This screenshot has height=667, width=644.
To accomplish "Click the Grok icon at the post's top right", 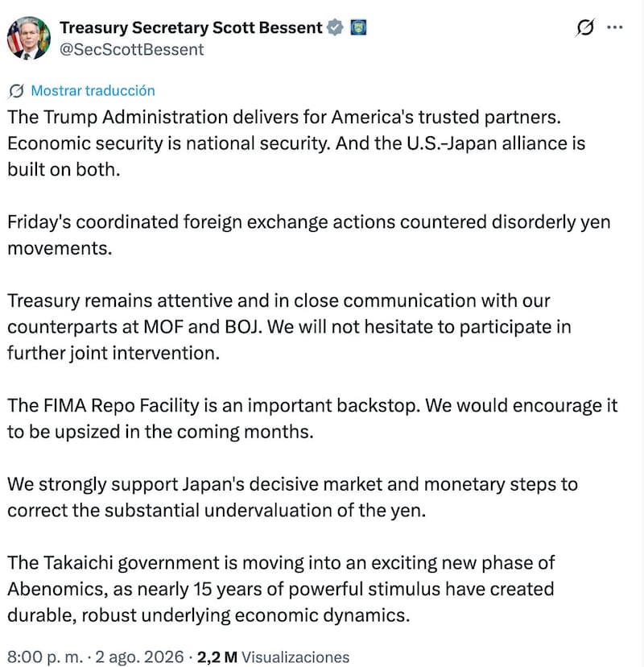I will pyautogui.click(x=584, y=27).
